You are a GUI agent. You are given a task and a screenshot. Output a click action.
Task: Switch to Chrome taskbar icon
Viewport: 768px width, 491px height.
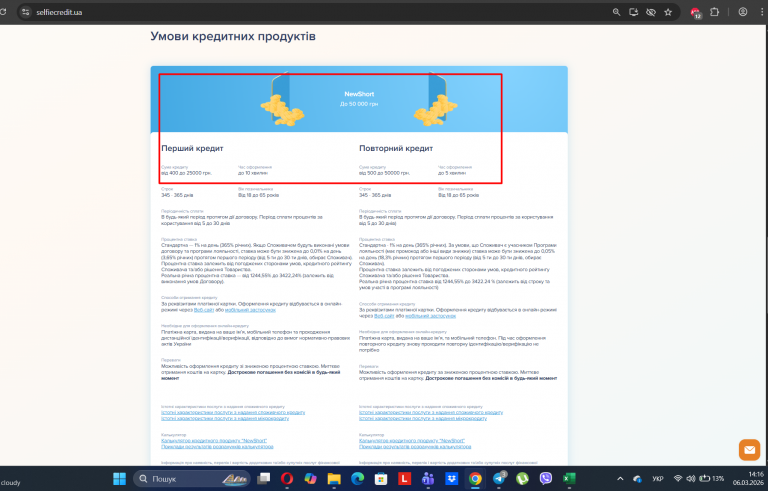point(475,479)
